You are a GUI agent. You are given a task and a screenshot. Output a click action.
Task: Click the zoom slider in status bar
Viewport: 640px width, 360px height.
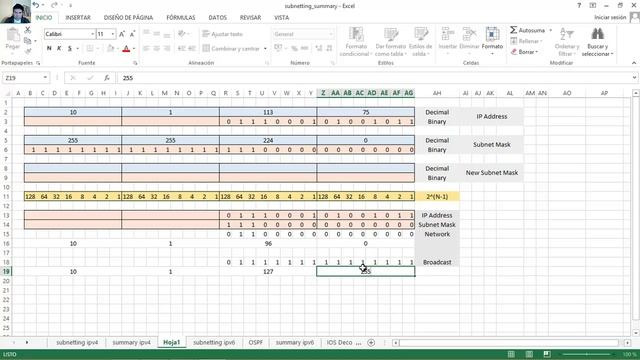pyautogui.click(x=587, y=354)
